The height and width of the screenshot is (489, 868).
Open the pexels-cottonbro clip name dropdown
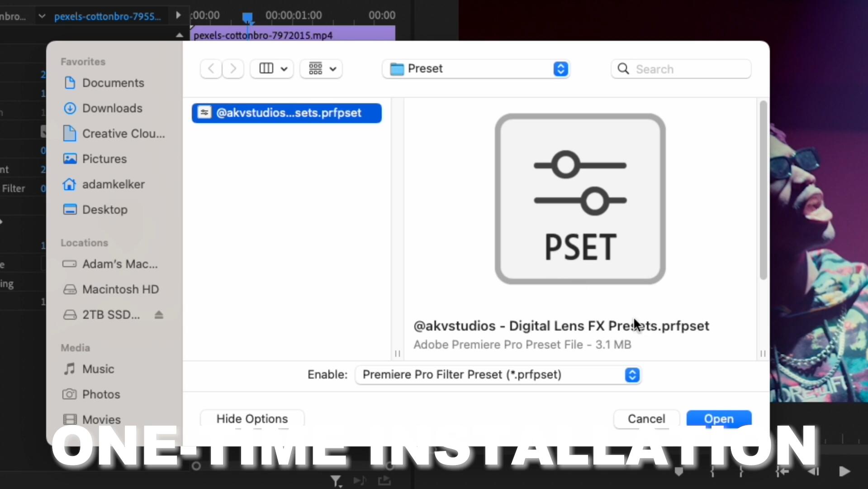42,16
